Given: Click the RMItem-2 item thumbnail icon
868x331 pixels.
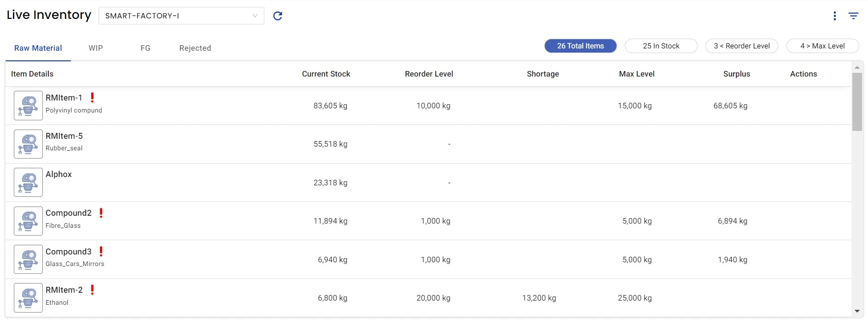Looking at the screenshot, I should click(28, 298).
